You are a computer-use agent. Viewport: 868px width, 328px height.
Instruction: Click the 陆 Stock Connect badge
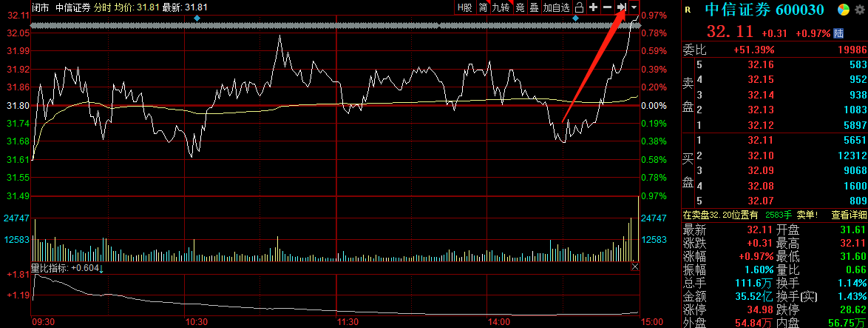click(x=838, y=33)
